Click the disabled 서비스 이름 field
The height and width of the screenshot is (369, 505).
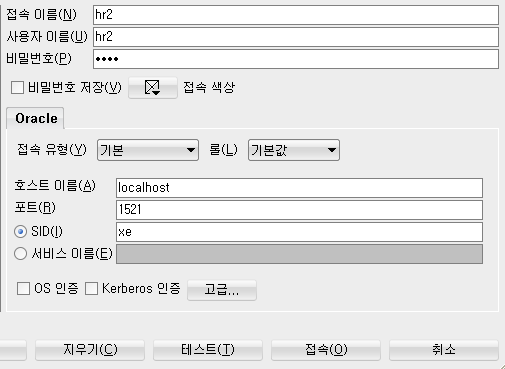point(299,254)
